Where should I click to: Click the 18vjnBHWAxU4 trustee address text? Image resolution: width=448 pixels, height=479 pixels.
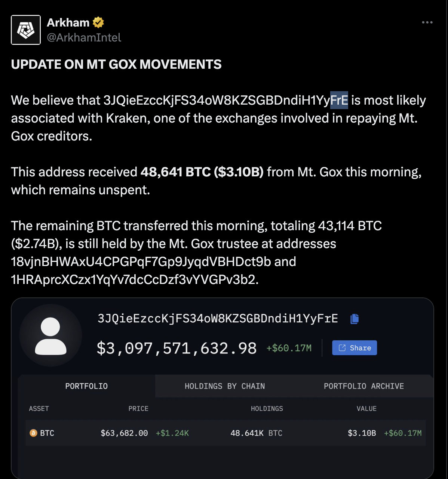(x=141, y=262)
